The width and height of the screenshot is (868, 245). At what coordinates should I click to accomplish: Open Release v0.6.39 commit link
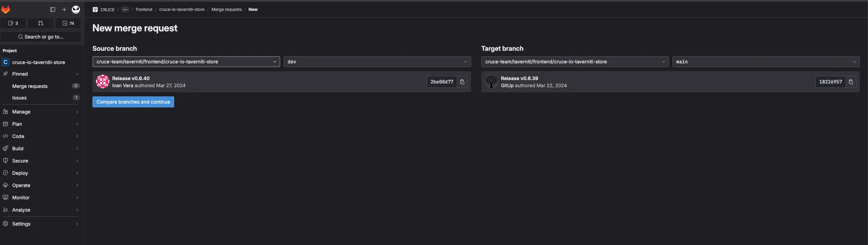click(x=519, y=78)
